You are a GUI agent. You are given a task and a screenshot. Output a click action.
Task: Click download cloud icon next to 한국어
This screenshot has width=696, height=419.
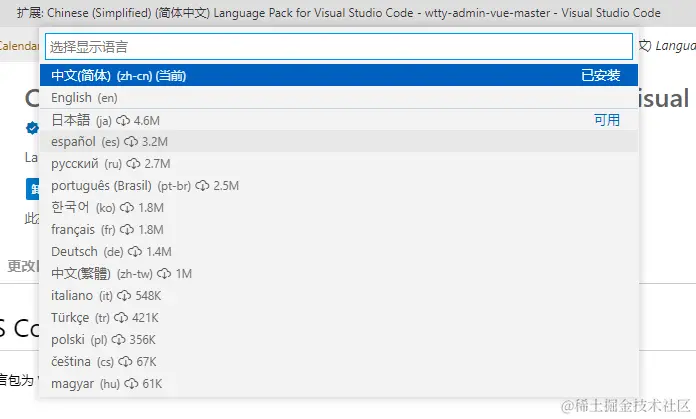(127, 208)
